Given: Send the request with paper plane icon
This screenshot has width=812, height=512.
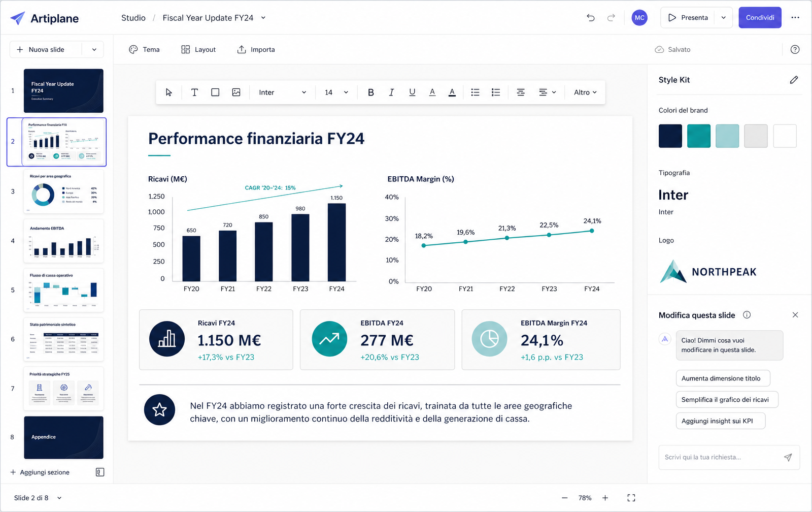Looking at the screenshot, I should tap(788, 457).
